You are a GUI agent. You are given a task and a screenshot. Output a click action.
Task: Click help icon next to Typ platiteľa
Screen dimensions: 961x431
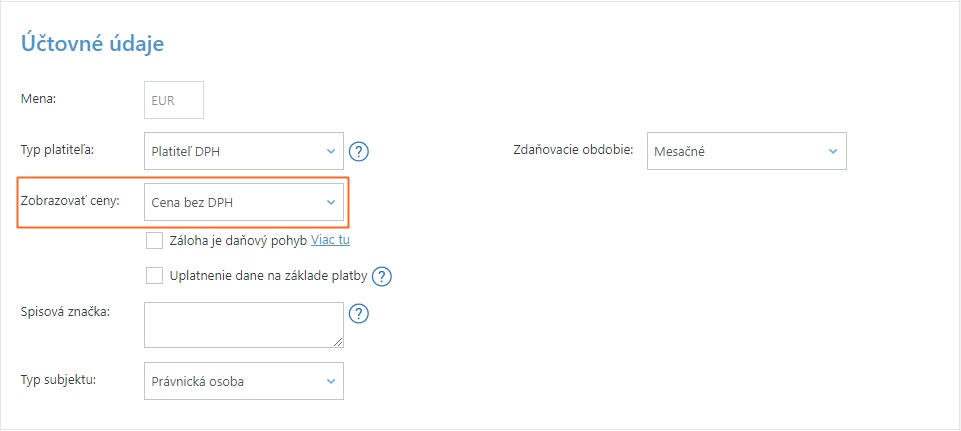pyautogui.click(x=360, y=152)
